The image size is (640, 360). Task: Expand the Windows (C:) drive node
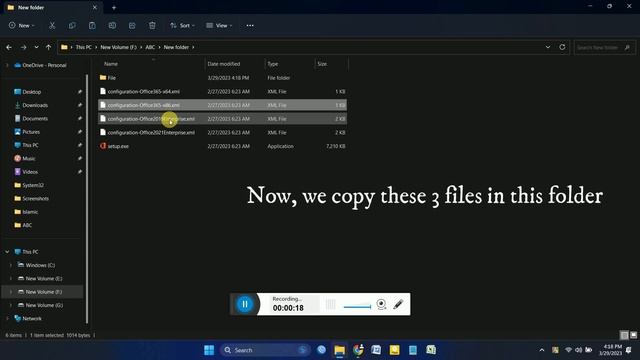tap(11, 265)
